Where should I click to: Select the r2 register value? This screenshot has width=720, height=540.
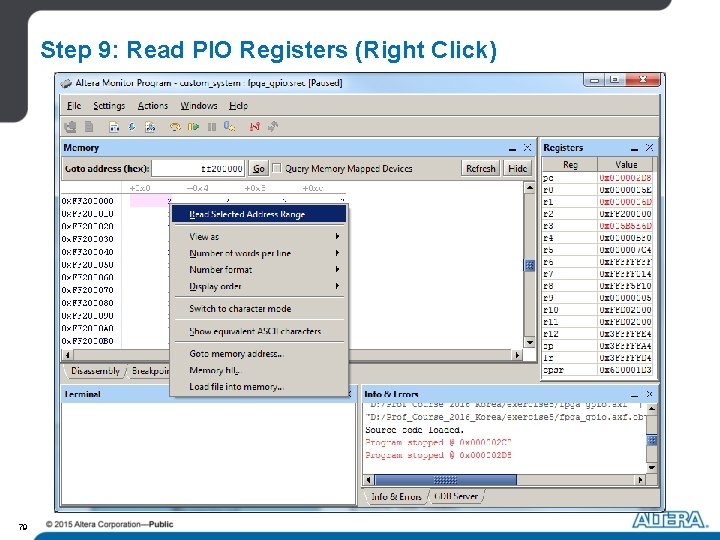tap(625, 214)
